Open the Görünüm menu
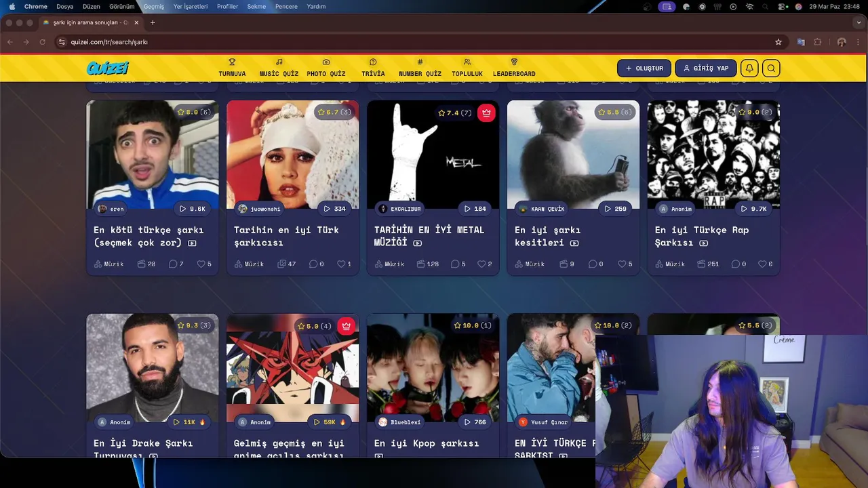 (x=122, y=6)
